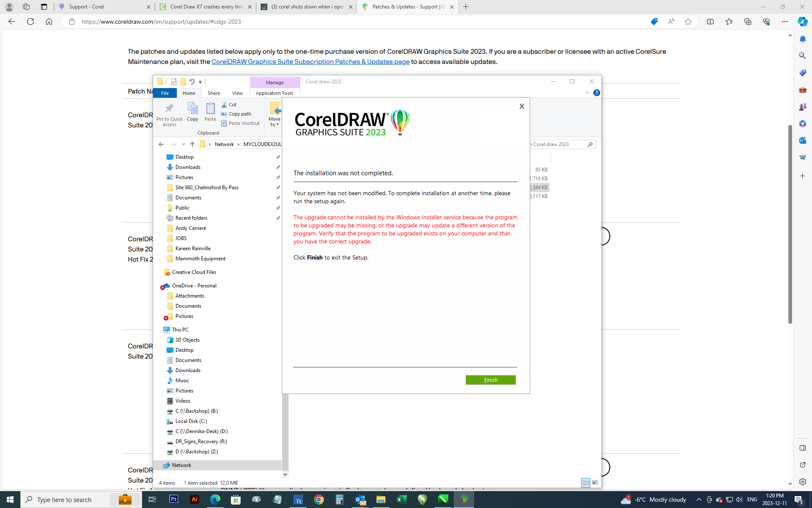Click the browser home icon
The image size is (812, 508).
coord(49,22)
